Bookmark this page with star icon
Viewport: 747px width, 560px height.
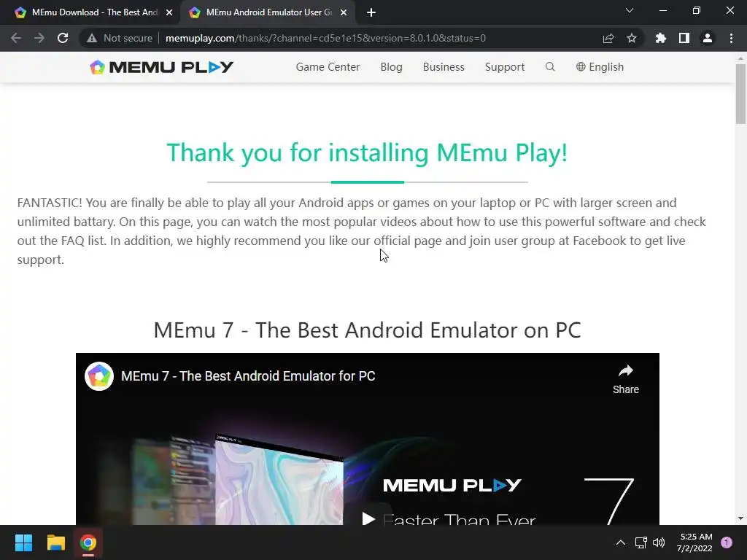click(632, 38)
